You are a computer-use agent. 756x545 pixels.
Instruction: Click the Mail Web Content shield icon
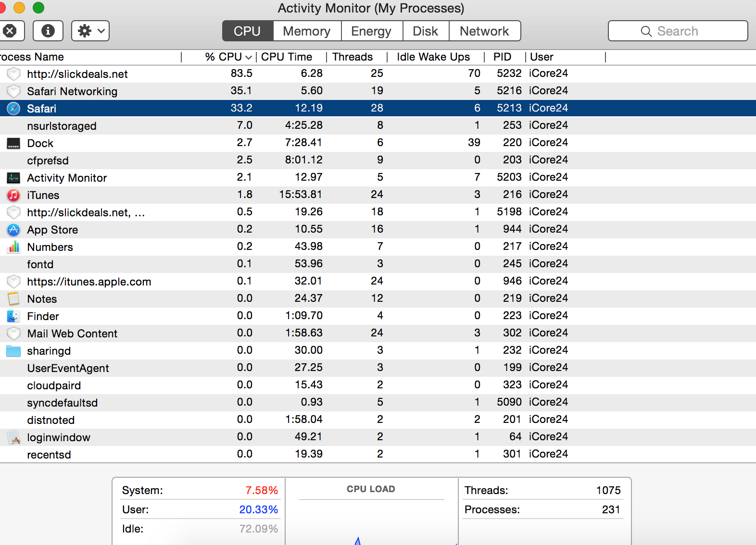click(13, 334)
